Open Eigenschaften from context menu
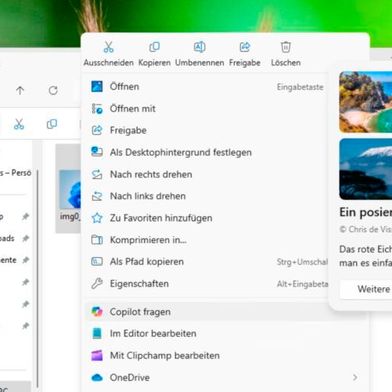This screenshot has width=392, height=392. tap(207, 284)
